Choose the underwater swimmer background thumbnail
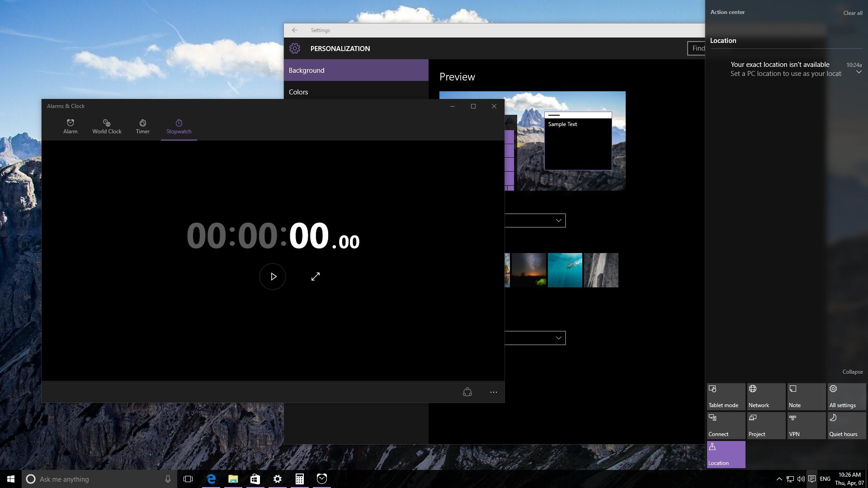 coord(565,270)
